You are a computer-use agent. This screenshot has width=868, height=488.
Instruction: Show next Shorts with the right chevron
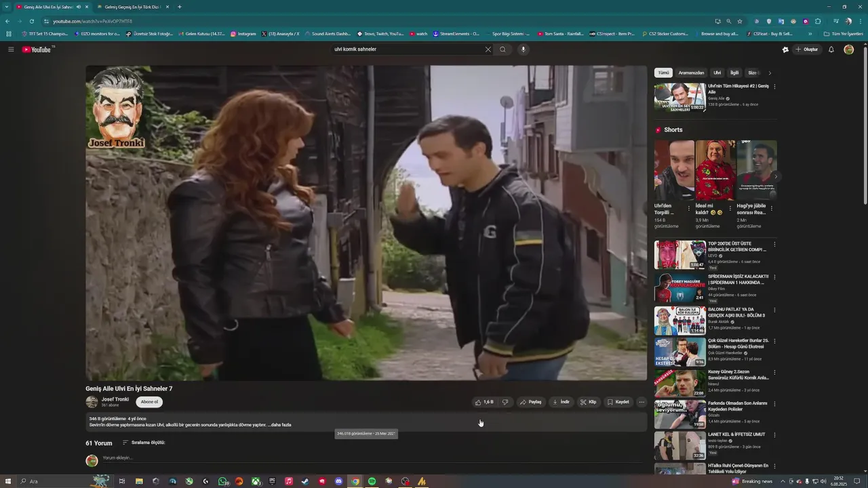tap(776, 176)
